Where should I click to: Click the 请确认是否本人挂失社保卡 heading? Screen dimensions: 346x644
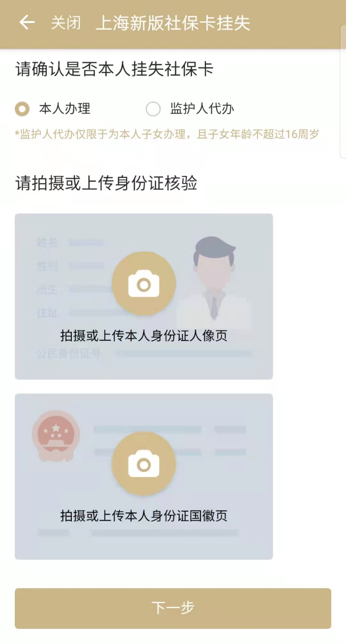[115, 69]
